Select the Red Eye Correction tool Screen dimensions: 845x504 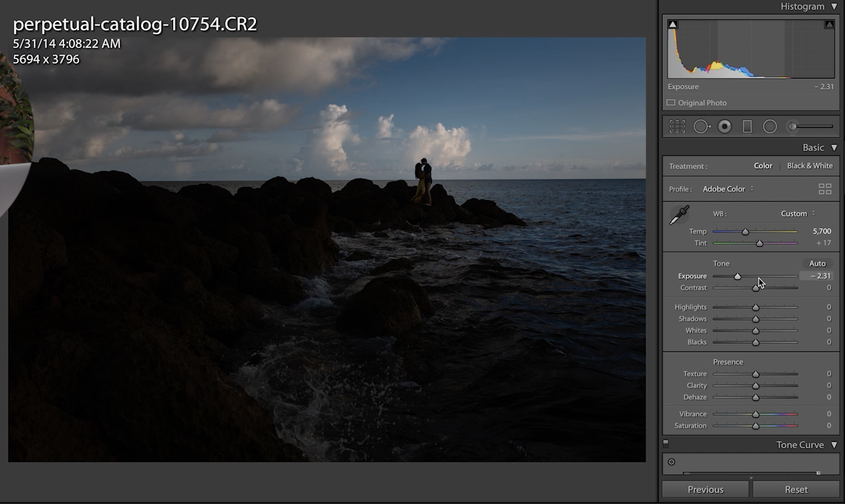(724, 127)
